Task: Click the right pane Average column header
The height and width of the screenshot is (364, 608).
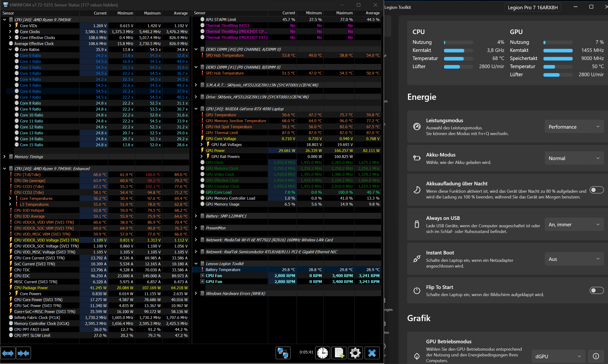Action: pos(368,13)
